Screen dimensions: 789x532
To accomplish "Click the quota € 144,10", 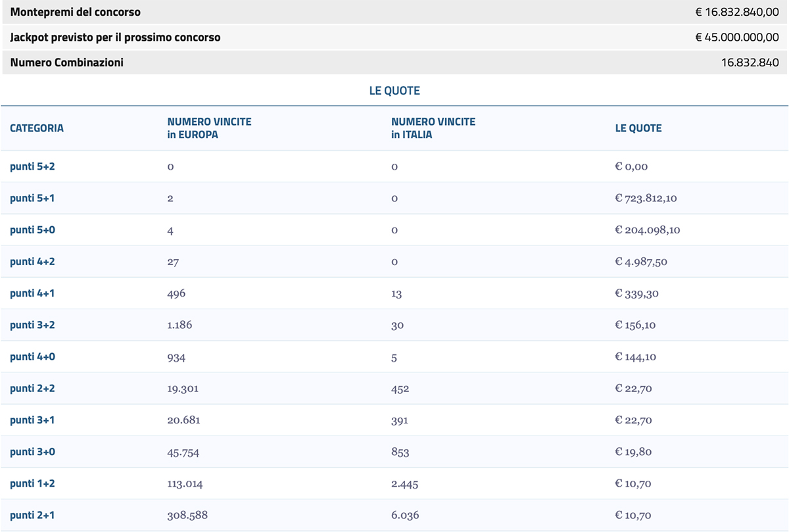I will point(636,356).
